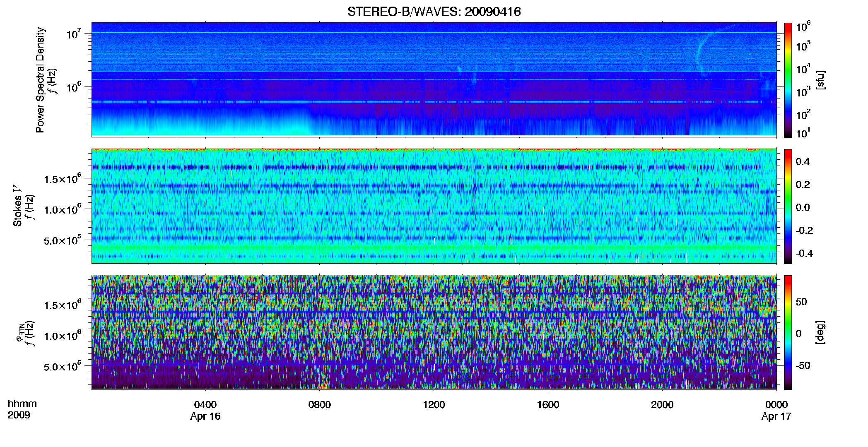Click the power spectral density colorbar
This screenshot has width=868, height=447.
coord(788,80)
